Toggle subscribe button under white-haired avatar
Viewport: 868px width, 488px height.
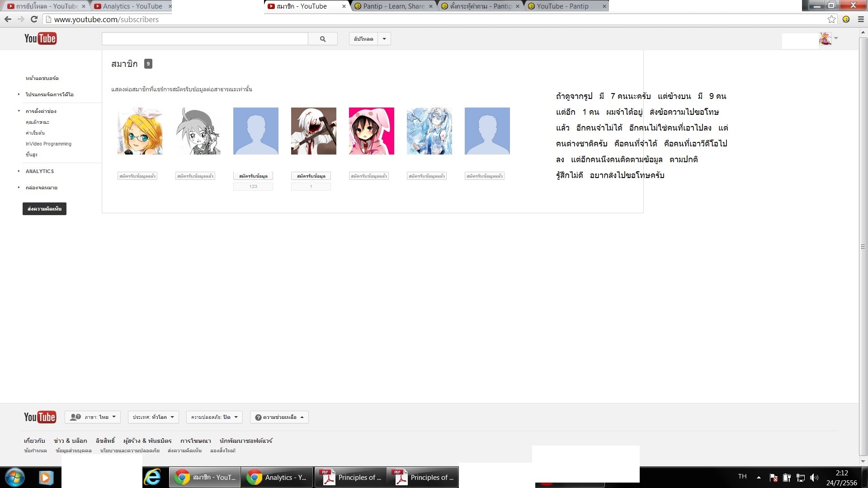click(311, 176)
